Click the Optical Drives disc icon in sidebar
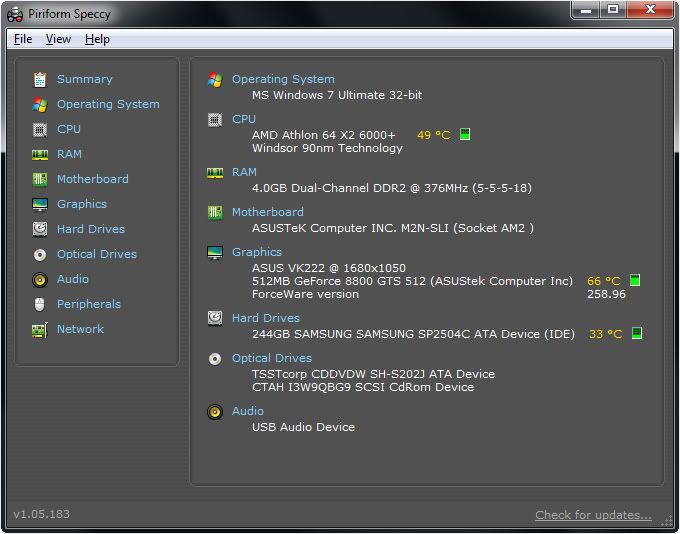The image size is (680, 534). pos(40,255)
